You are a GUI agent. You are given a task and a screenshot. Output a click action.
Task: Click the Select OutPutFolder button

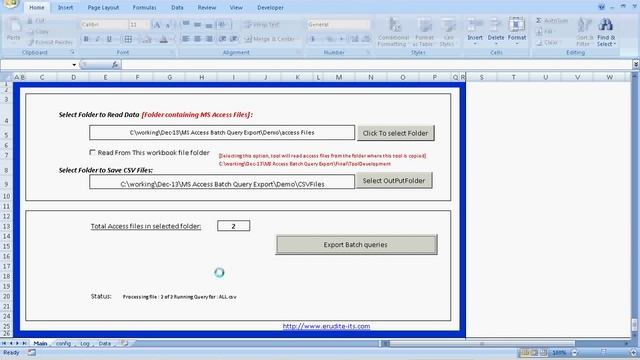point(394,180)
